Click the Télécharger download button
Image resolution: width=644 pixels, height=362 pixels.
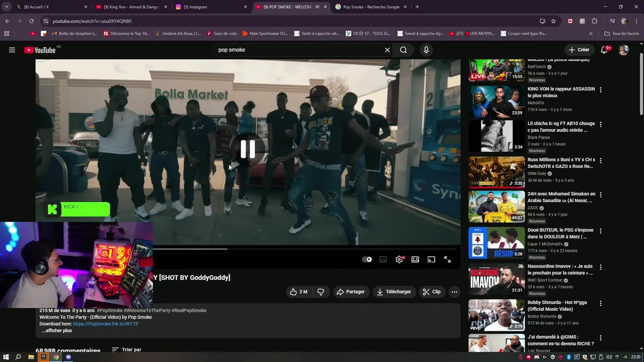[394, 292]
